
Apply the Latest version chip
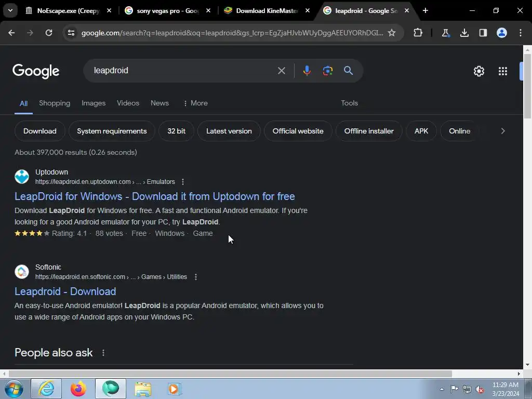coord(229,131)
